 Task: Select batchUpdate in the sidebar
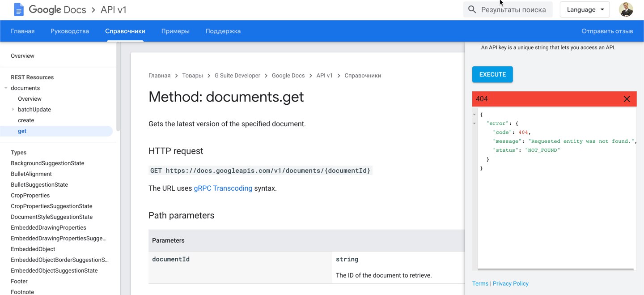click(x=34, y=110)
